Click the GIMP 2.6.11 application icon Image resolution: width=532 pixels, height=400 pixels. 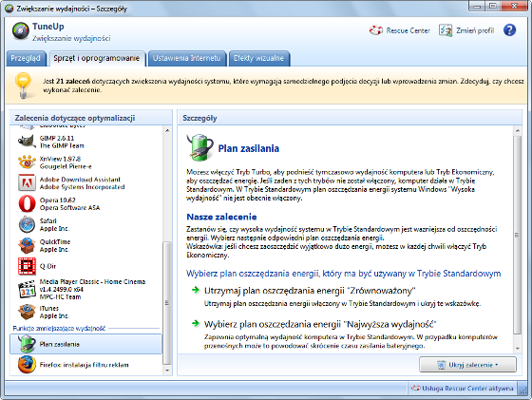27,142
